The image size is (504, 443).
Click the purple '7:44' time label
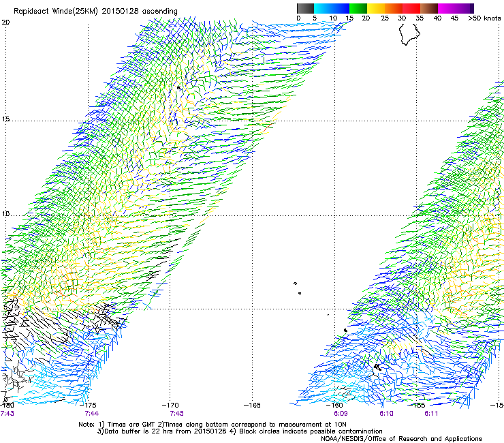point(92,414)
